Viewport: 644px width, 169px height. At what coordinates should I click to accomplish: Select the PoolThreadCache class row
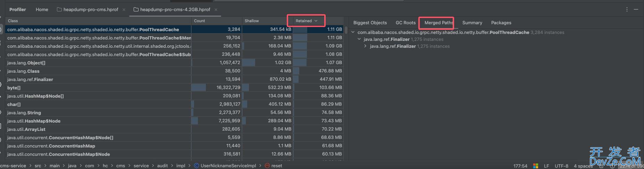pos(174,29)
